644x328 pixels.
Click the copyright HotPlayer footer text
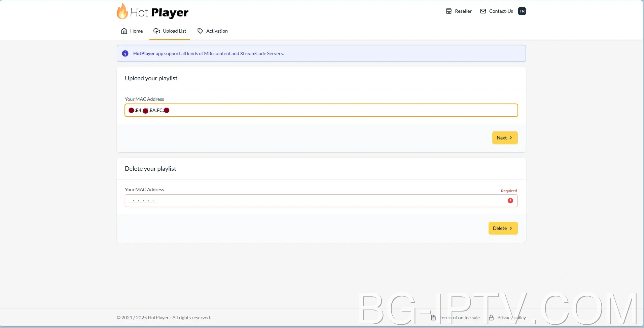coord(164,318)
